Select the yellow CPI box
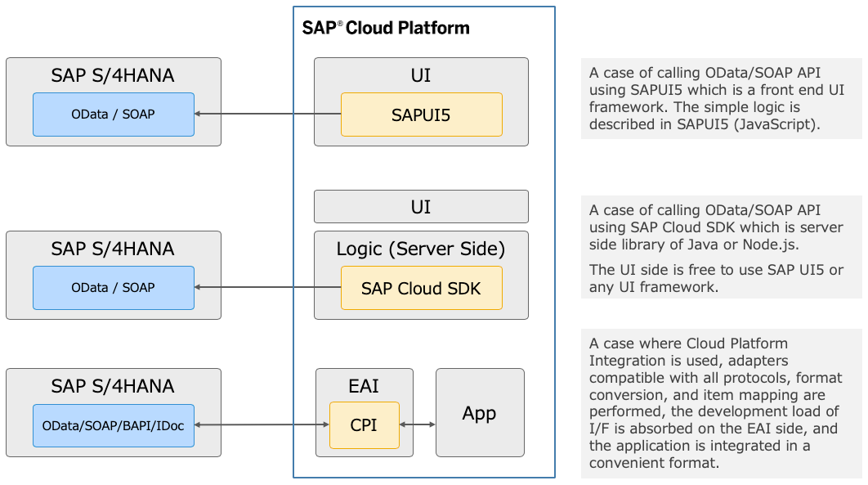The width and height of the screenshot is (868, 485). pos(365,424)
